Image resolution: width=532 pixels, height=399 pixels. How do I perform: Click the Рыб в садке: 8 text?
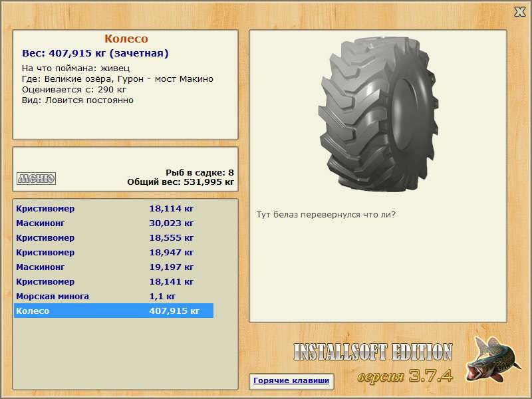point(200,172)
